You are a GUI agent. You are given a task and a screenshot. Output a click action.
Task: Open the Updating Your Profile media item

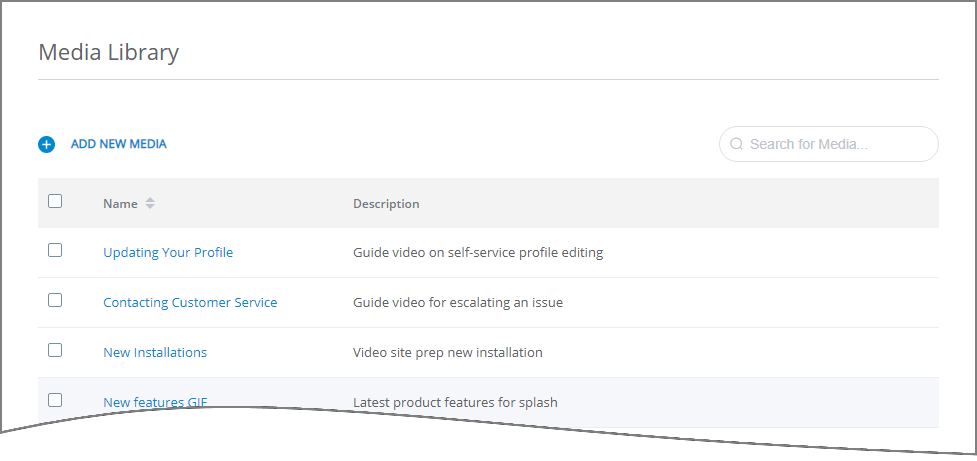point(168,252)
